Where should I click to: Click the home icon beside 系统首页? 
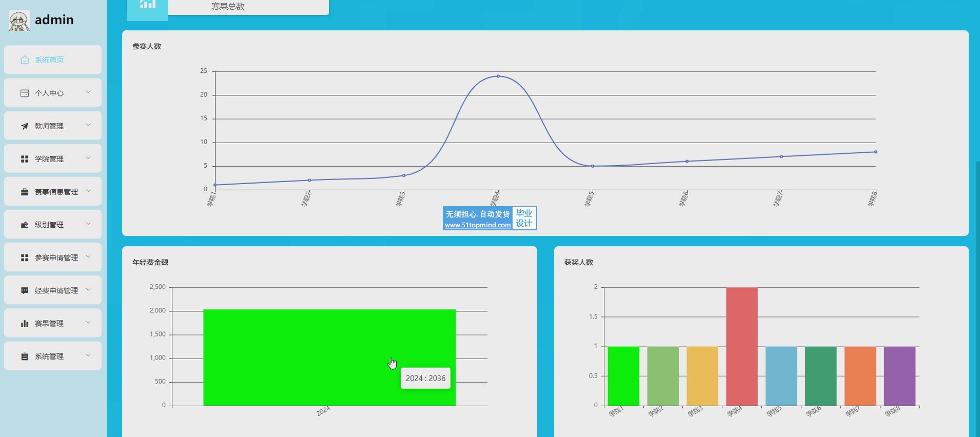tap(25, 60)
